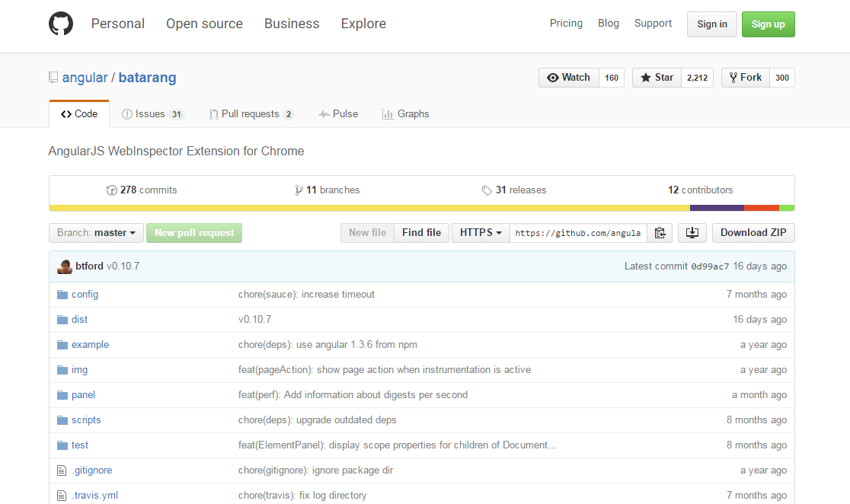Open the Pulse tab
850x504 pixels.
[x=339, y=113]
